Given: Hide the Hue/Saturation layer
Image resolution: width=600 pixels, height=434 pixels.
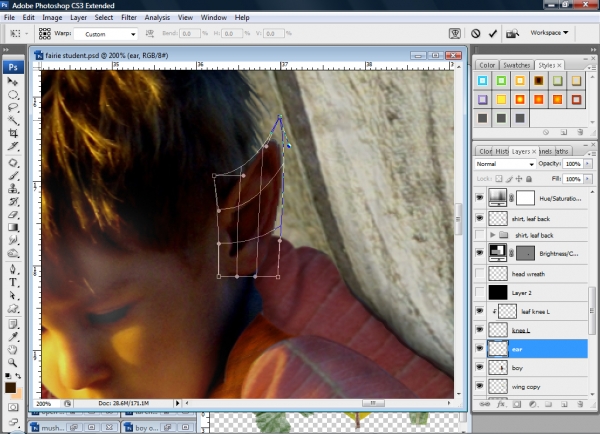Looking at the screenshot, I should [479, 198].
